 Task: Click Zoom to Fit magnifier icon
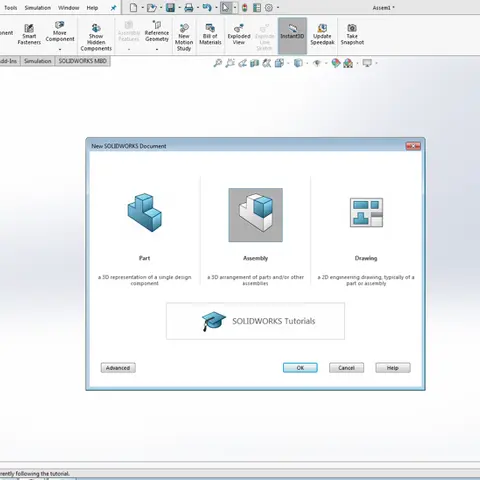[x=218, y=63]
